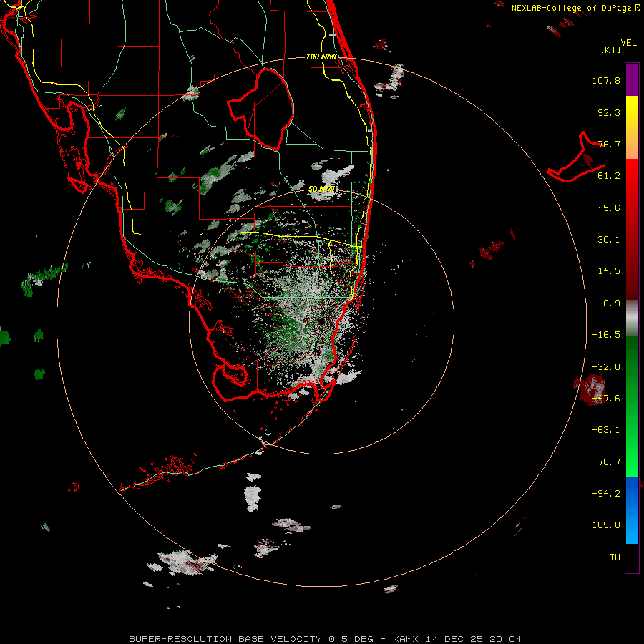The width and height of the screenshot is (644, 644).
Task: Select the 107.8 legend value
Action: tap(606, 80)
